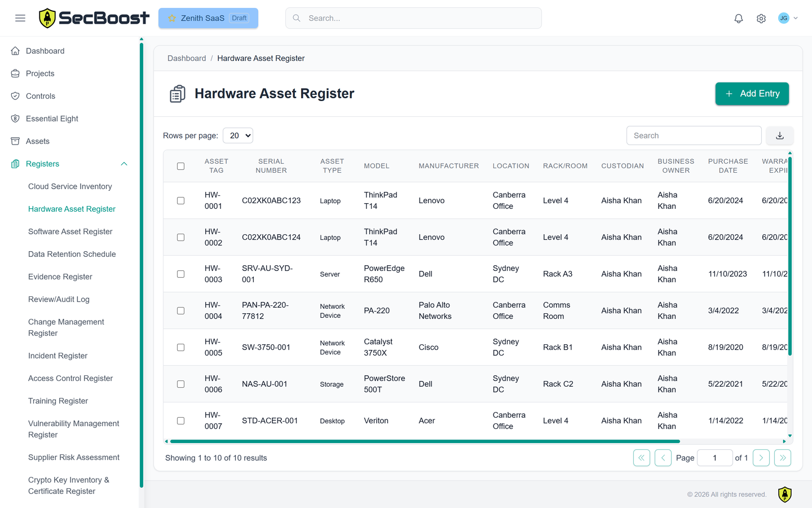Image resolution: width=812 pixels, height=508 pixels.
Task: Open the Rows per page dropdown
Action: tap(237, 135)
